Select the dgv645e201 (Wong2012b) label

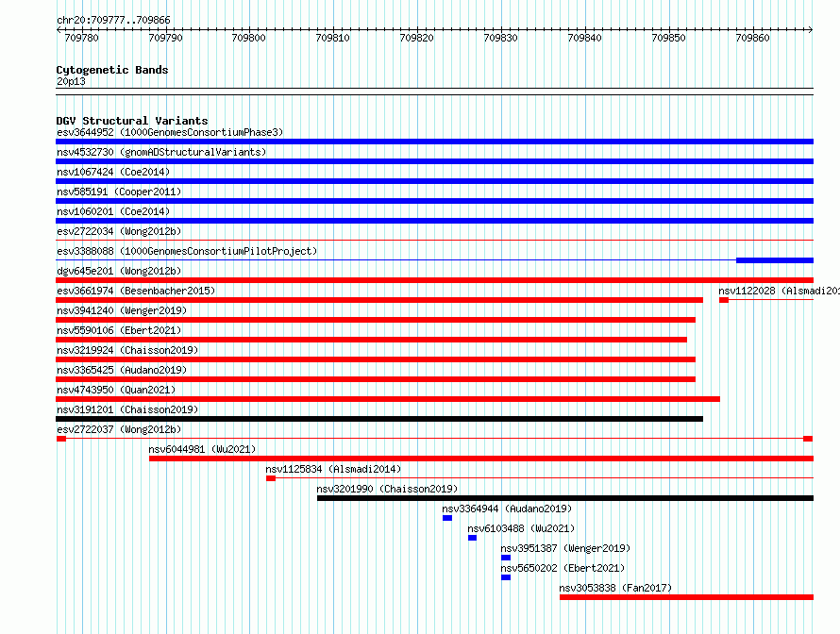tap(119, 271)
